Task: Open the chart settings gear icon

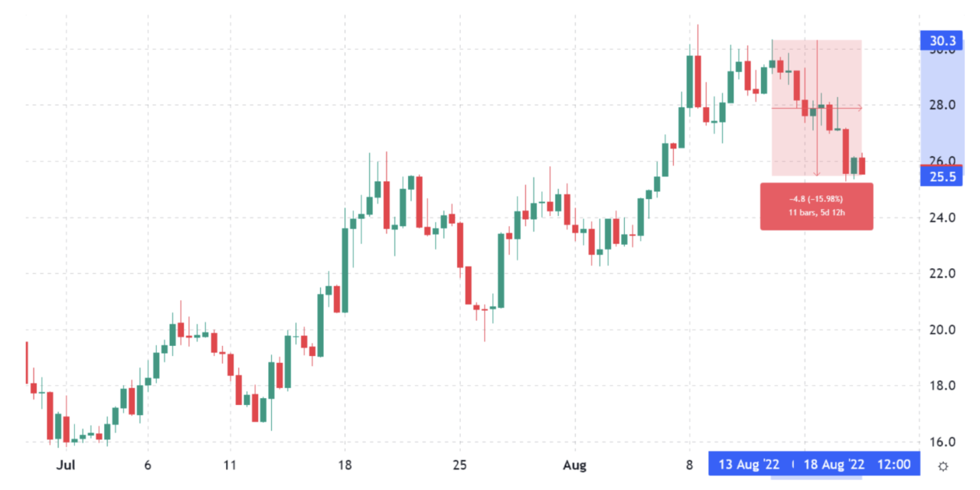Action: pos(943,465)
